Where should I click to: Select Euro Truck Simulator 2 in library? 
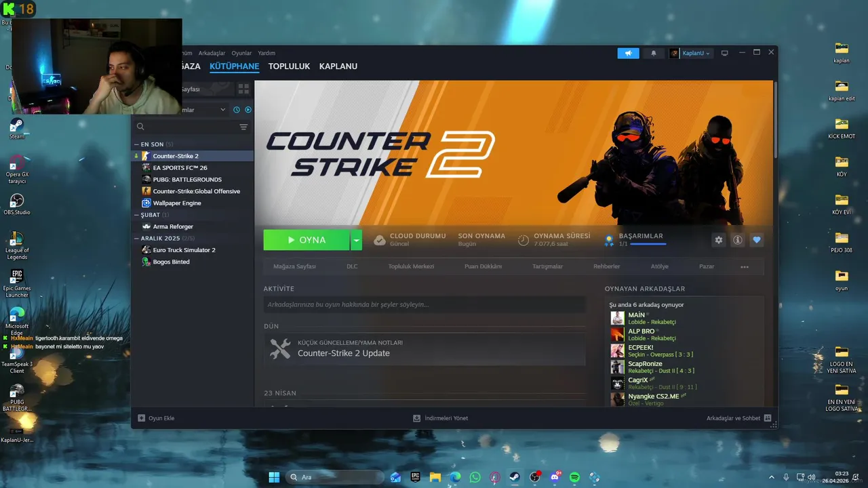click(193, 250)
